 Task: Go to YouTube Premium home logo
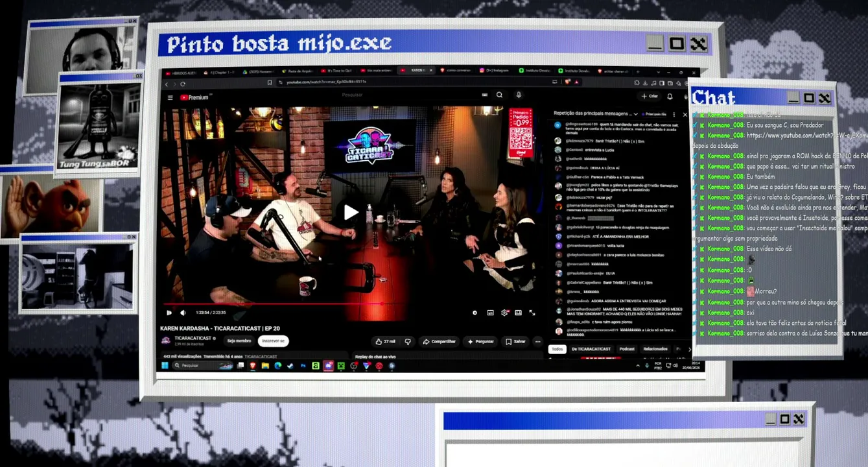[x=194, y=97]
